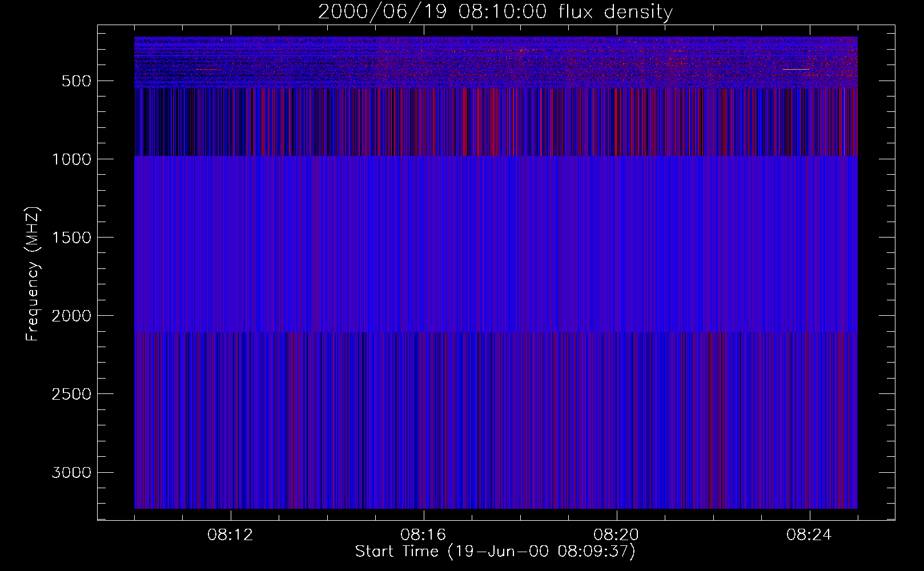Screen dimensions: 924x571
Task: Click the 'Frequency (MHZ)' axis label
Action: [x=33, y=274]
